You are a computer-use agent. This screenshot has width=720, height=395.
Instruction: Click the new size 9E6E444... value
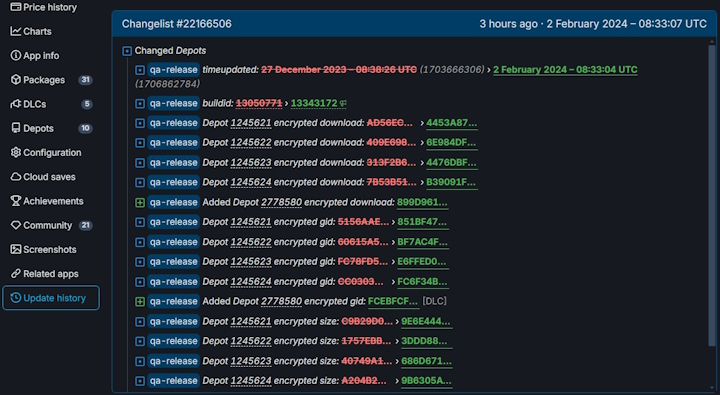pos(426,322)
